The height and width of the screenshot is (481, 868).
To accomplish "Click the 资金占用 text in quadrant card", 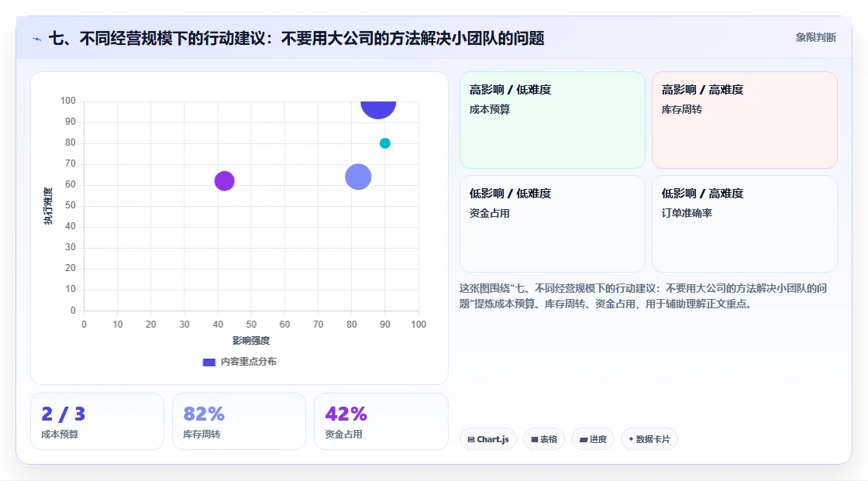I will 490,213.
